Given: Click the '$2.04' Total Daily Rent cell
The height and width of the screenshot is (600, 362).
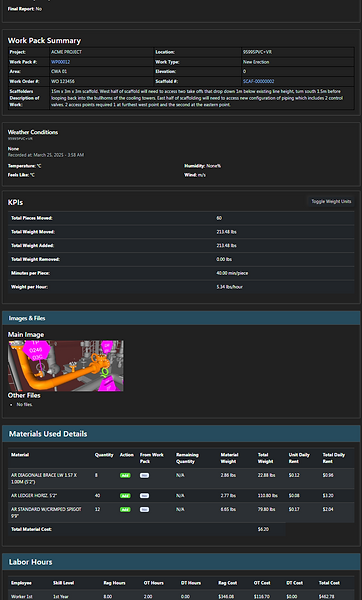Looking at the screenshot, I should point(328,509).
